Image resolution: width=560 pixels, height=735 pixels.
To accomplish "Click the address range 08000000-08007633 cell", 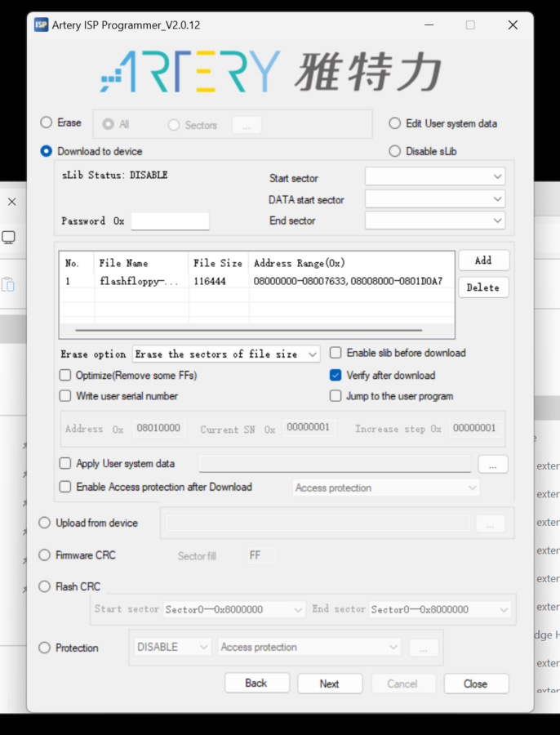I will 349,281.
